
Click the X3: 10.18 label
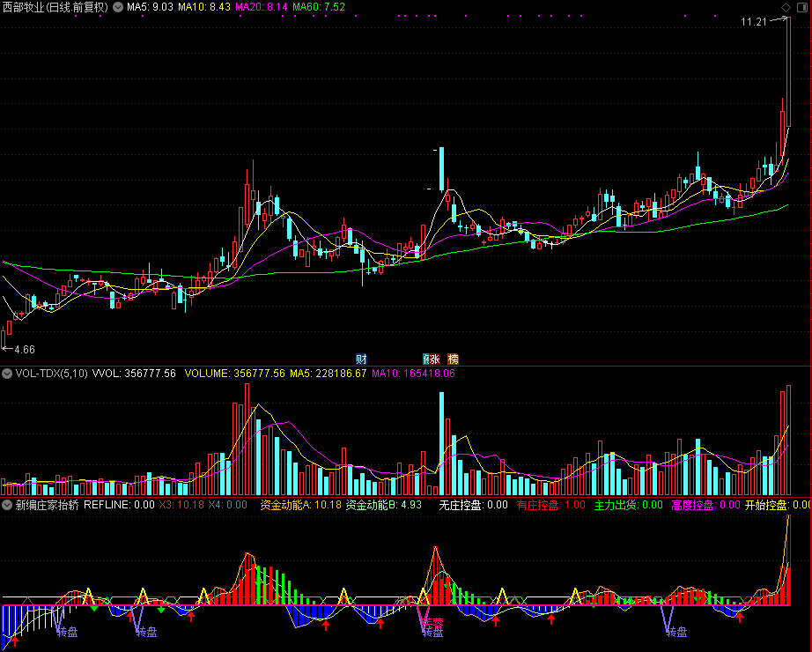pos(181,505)
